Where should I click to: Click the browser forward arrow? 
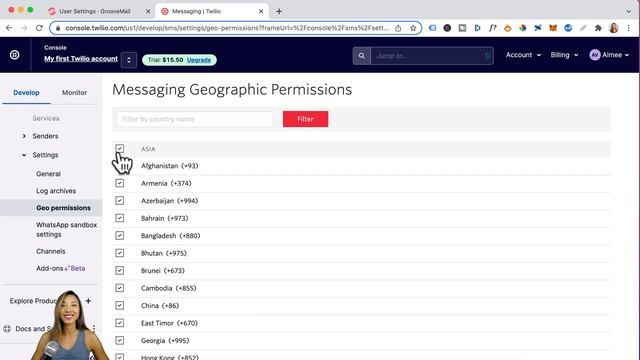click(x=24, y=28)
